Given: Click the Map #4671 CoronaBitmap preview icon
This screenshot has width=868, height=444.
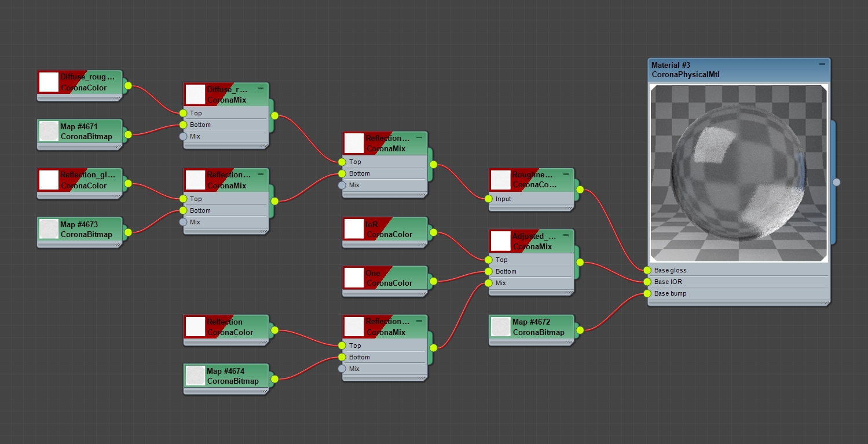Looking at the screenshot, I should [49, 131].
